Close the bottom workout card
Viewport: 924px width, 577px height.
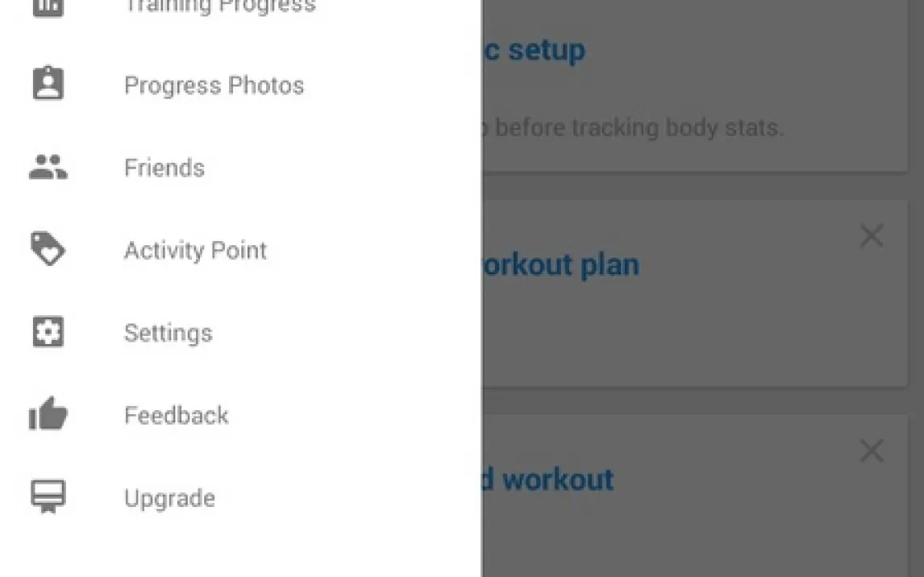tap(872, 450)
